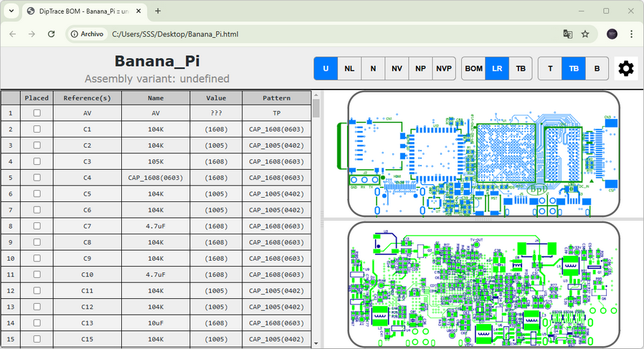
Task: Click the Banana_Pi title heading
Action: click(x=157, y=61)
